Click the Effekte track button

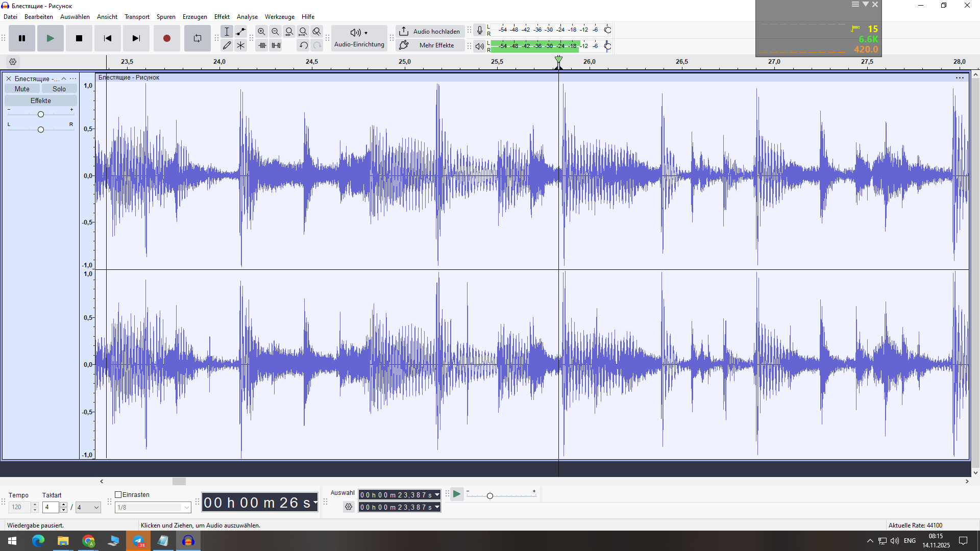coord(41,101)
